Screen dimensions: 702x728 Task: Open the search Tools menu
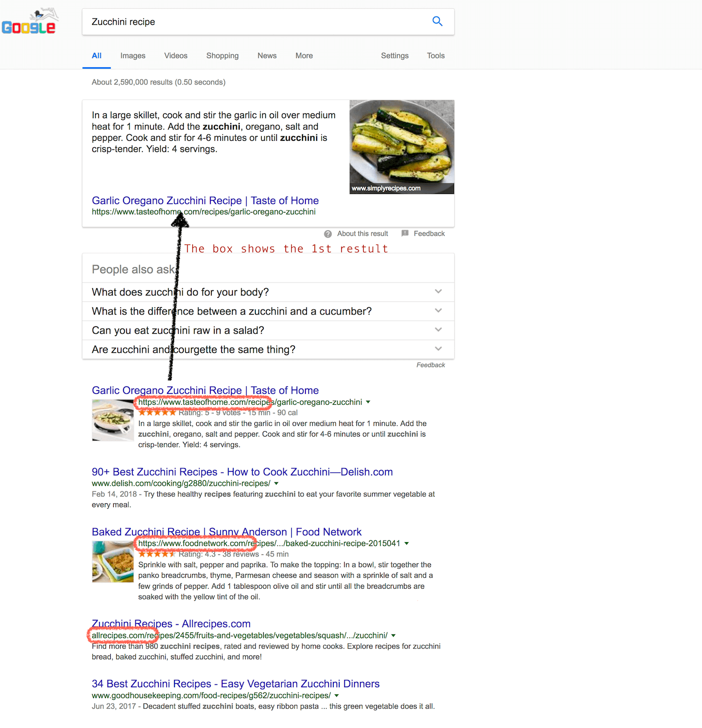tap(436, 55)
